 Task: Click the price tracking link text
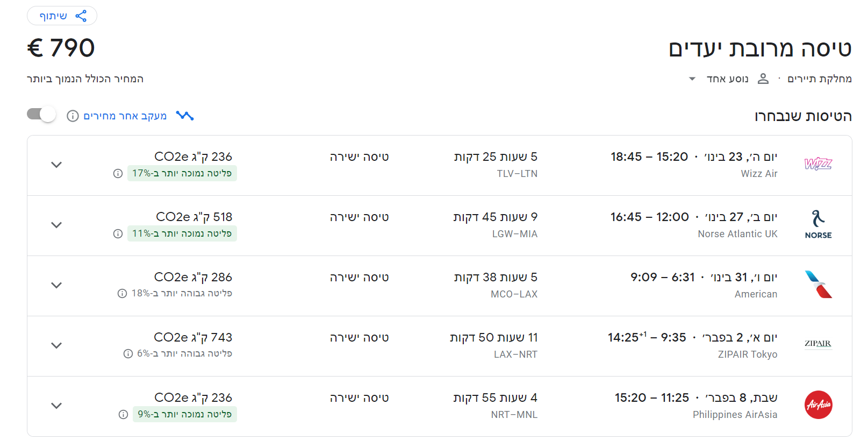pos(125,116)
